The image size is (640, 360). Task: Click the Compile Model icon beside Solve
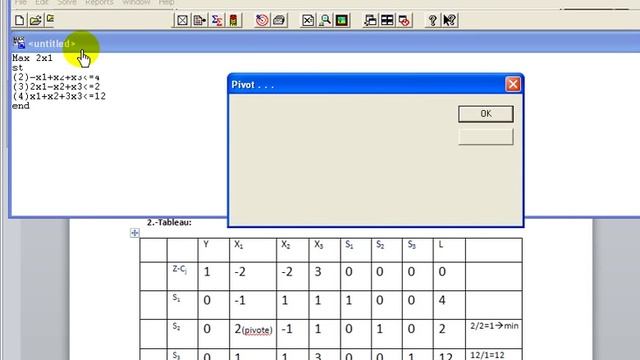(279, 20)
